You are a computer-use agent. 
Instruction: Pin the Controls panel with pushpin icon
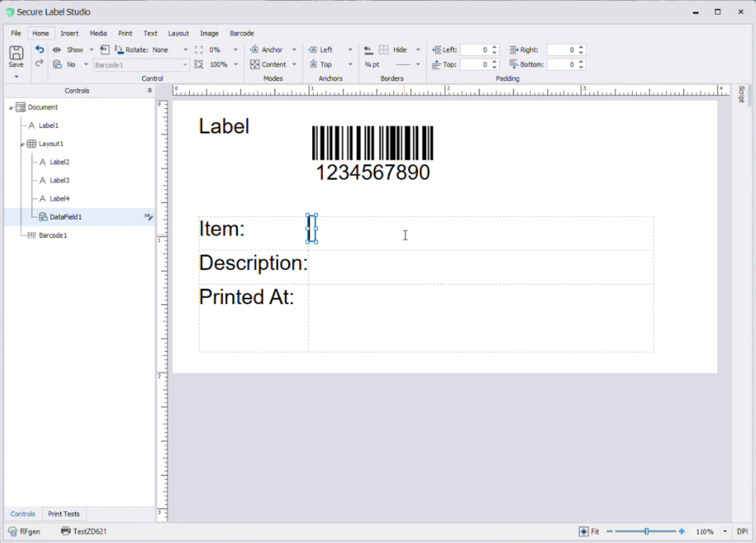pos(150,90)
